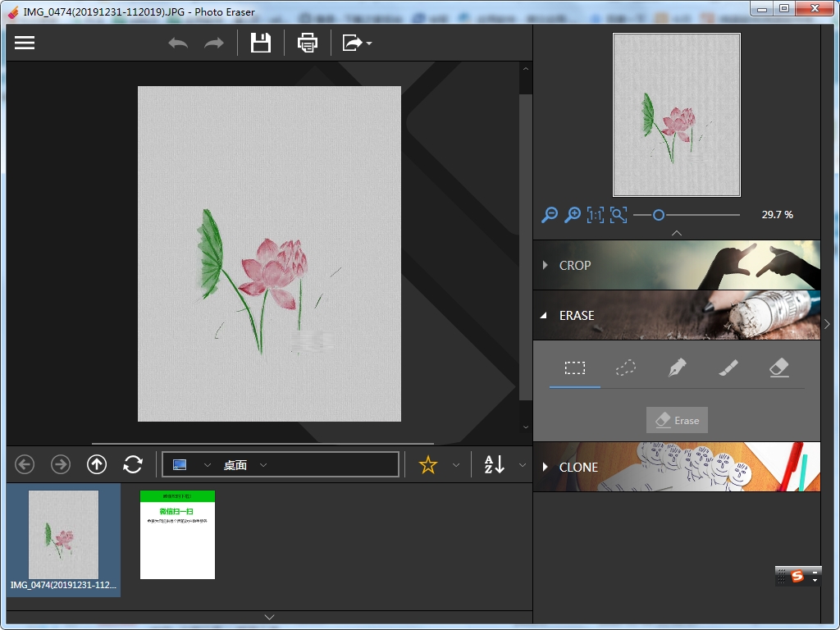Click the Erase button
The image size is (840, 630).
(677, 420)
